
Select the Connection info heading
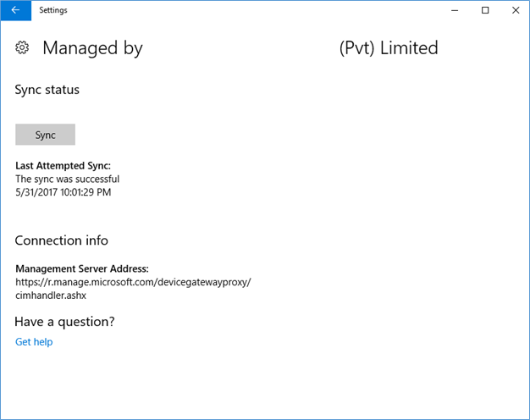[x=62, y=240]
